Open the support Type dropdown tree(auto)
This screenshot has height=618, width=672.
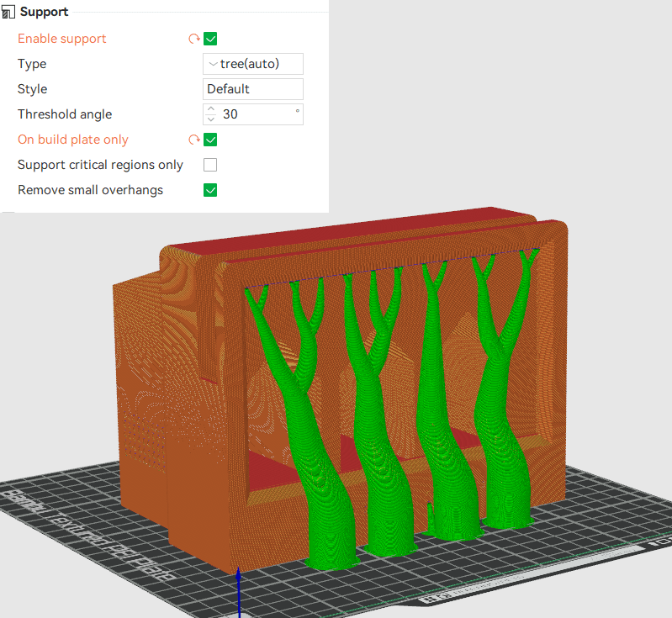(253, 64)
